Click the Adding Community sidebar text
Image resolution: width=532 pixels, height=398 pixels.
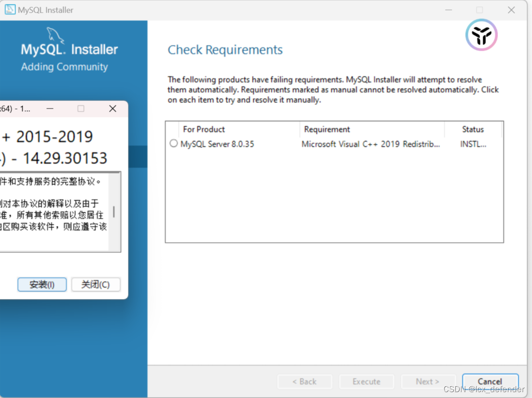tap(65, 67)
